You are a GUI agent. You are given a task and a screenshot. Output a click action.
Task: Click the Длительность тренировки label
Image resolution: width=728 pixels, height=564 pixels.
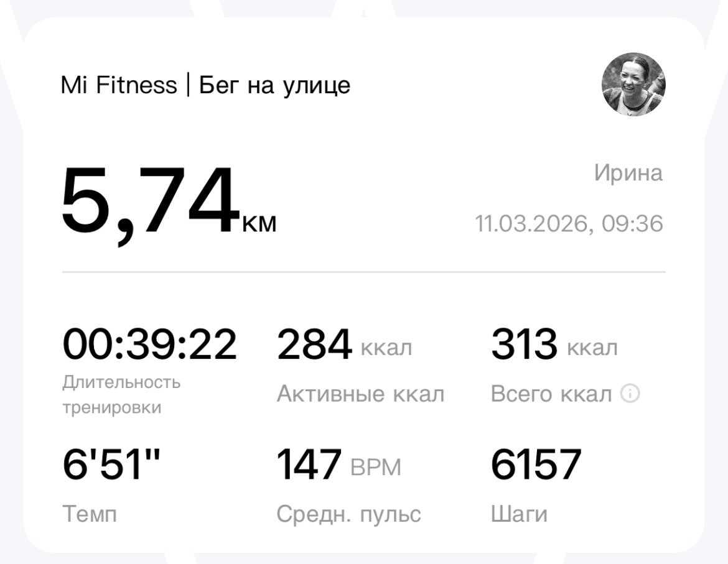tap(121, 395)
